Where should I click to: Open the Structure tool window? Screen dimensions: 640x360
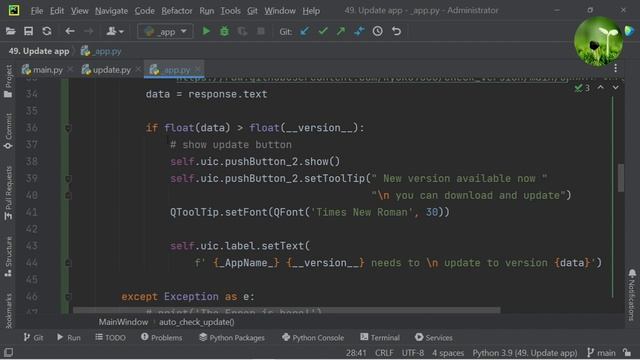point(8,257)
